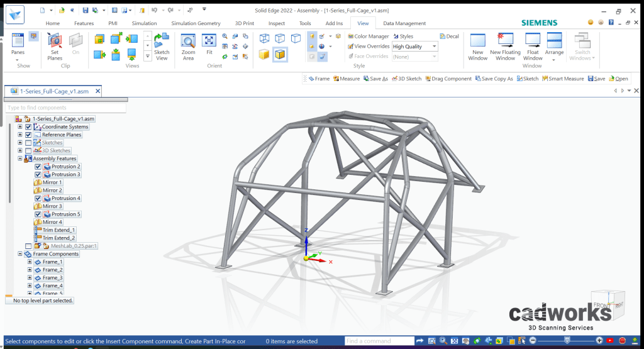Click the Decal icon
644x349 pixels.
450,36
